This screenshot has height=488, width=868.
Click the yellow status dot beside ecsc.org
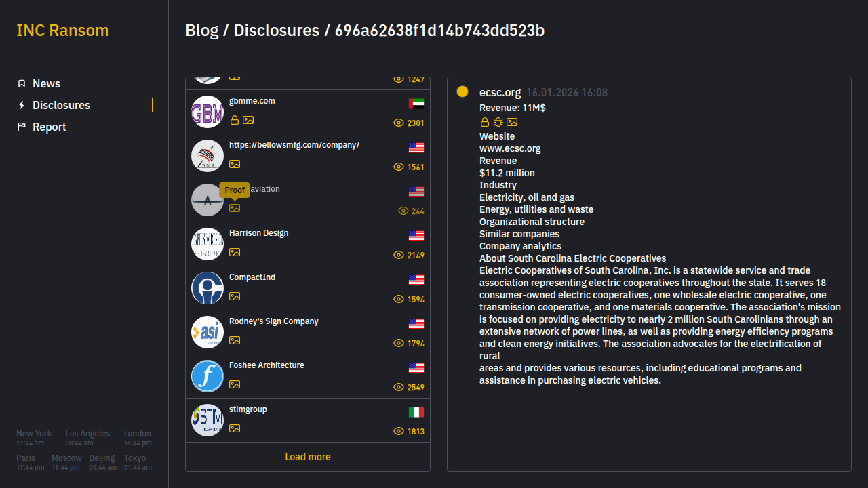pos(462,91)
